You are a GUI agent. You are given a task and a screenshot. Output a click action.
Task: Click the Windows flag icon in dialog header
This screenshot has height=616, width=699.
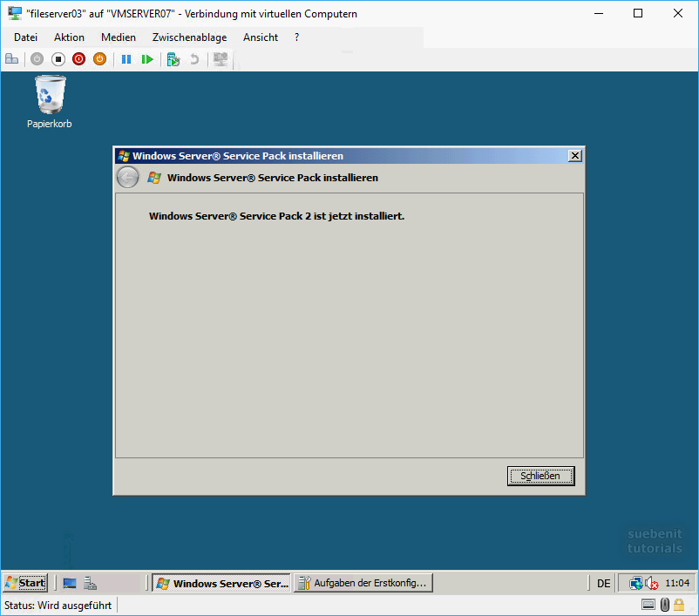tap(154, 178)
